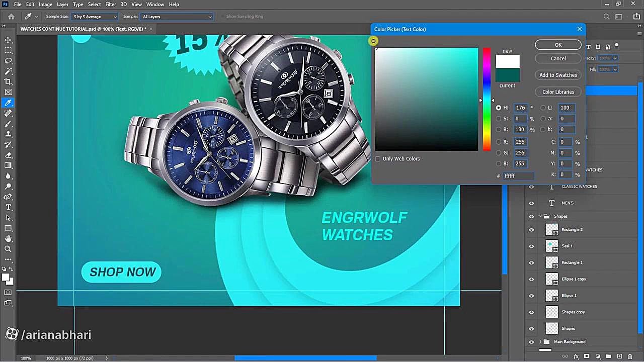This screenshot has height=362, width=644.
Task: Toggle visibility of Rectangle 2 layer
Action: [531, 230]
